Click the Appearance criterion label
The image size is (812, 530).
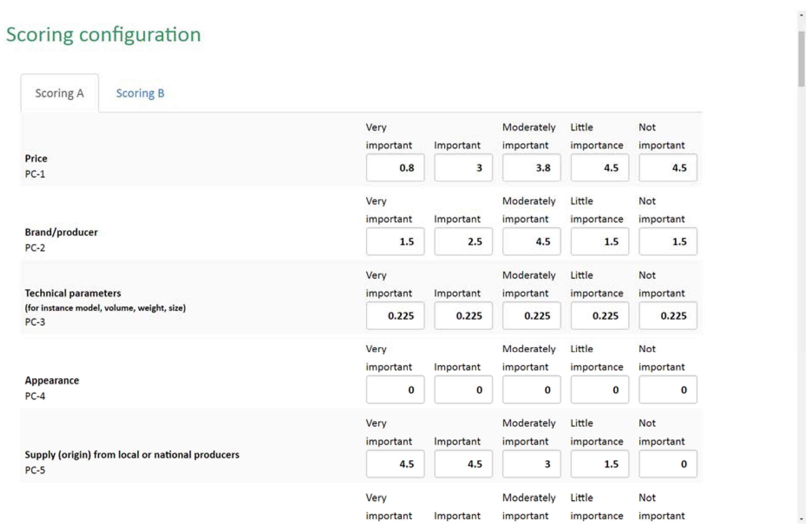click(52, 381)
